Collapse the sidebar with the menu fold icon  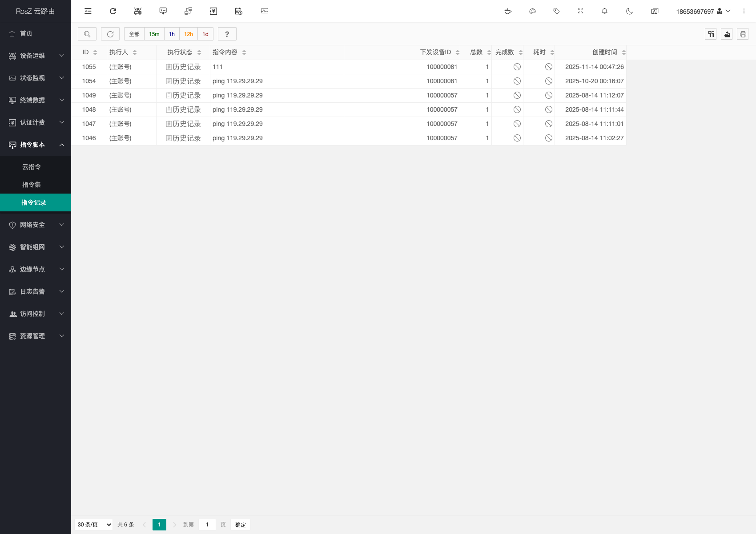pyautogui.click(x=88, y=11)
